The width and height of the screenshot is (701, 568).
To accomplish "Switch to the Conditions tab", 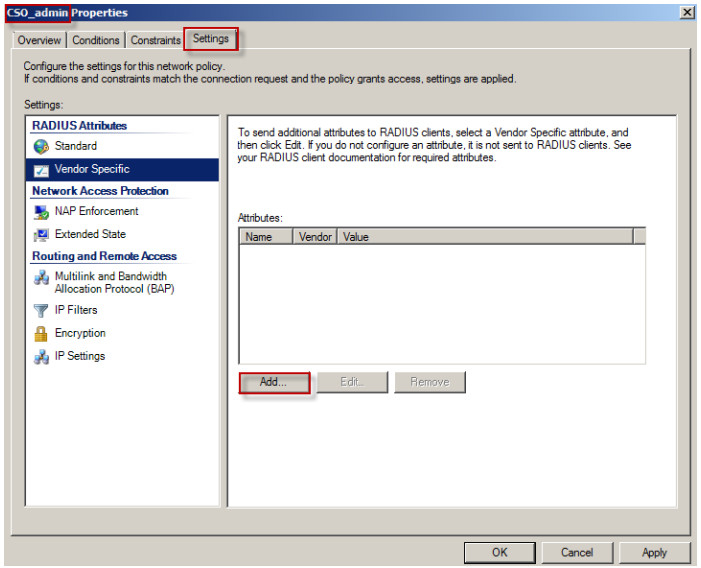I will 96,40.
